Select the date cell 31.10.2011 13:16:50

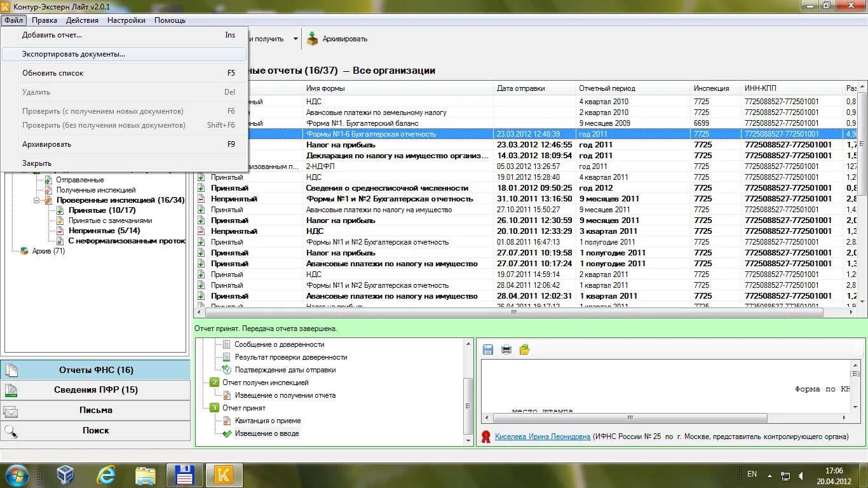pos(534,199)
